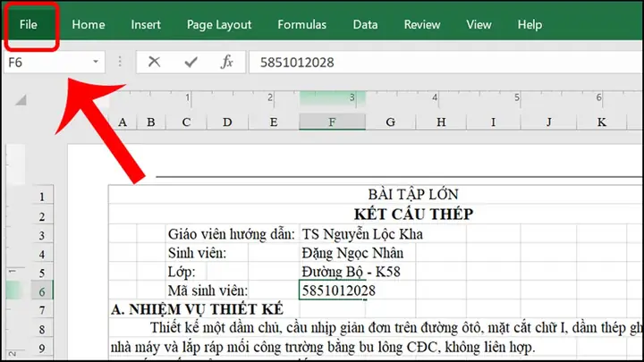
Task: Click the horizontal ruler mark 3
Action: click(x=352, y=97)
